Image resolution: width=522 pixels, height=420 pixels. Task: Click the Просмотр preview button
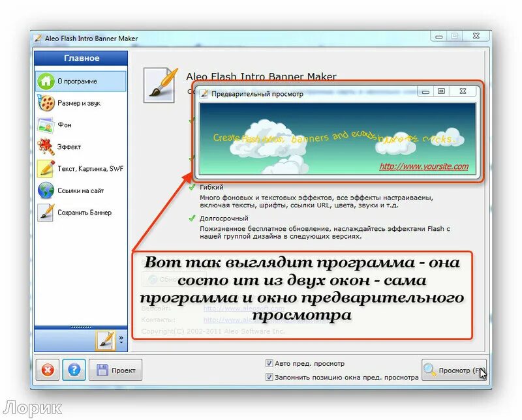click(x=454, y=370)
